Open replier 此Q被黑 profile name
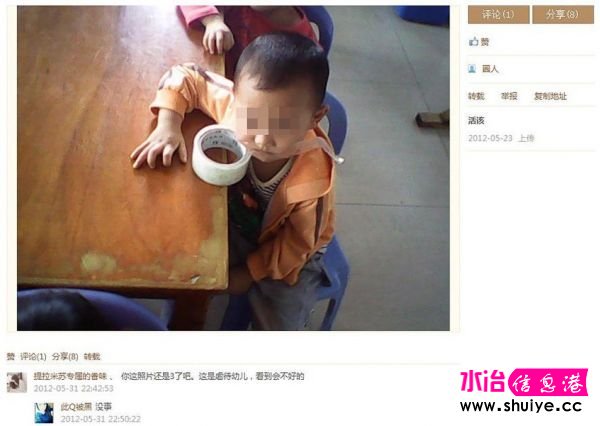Viewport: 600px width, 426px height. pyautogui.click(x=75, y=406)
